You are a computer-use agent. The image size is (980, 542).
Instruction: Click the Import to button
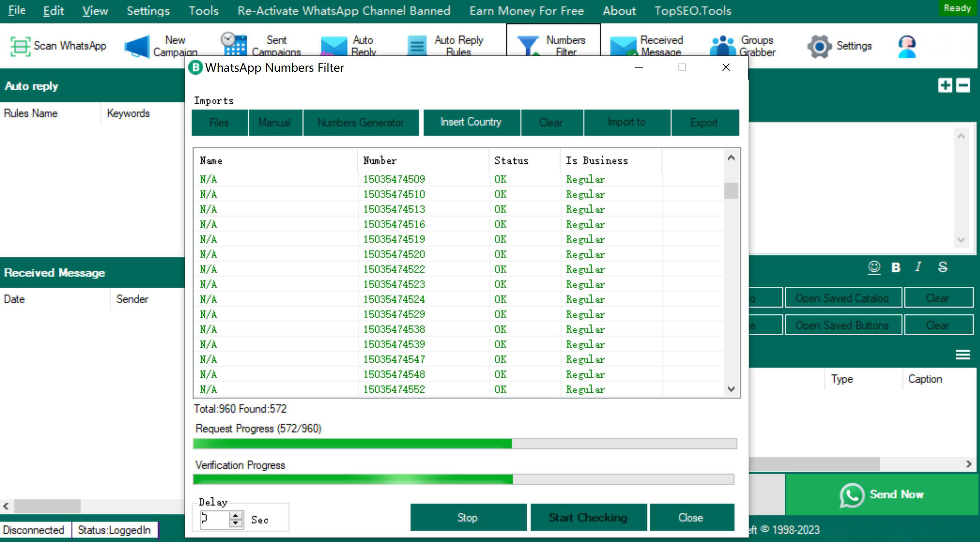627,123
